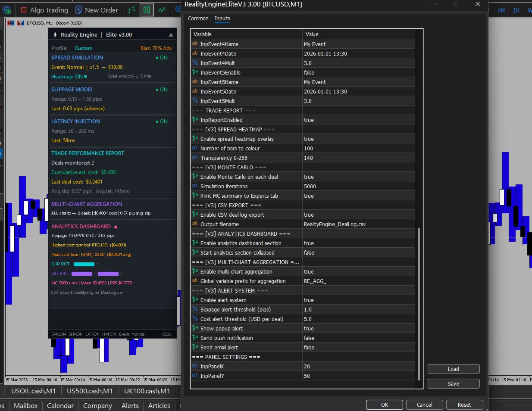Switch chart to bar chart view
The width and height of the screenshot is (532, 411).
[131, 9]
